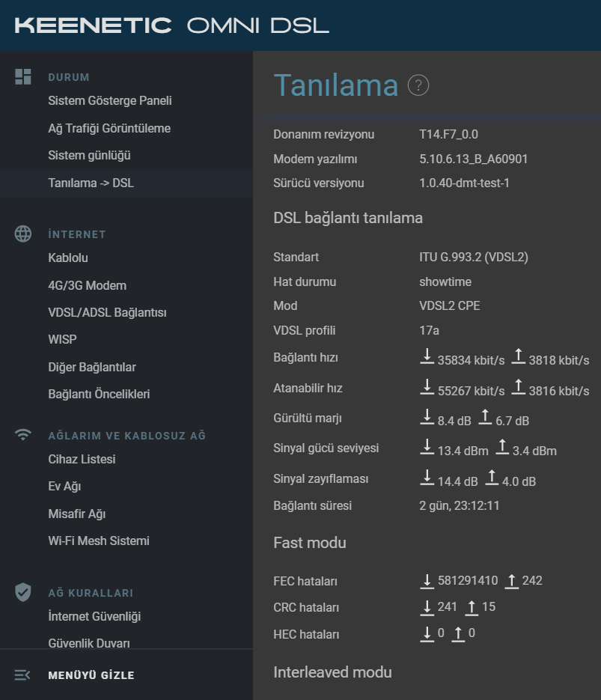Click the MENÜYÜ GİZLE button
Screen dimensions: 601x700
point(91,675)
